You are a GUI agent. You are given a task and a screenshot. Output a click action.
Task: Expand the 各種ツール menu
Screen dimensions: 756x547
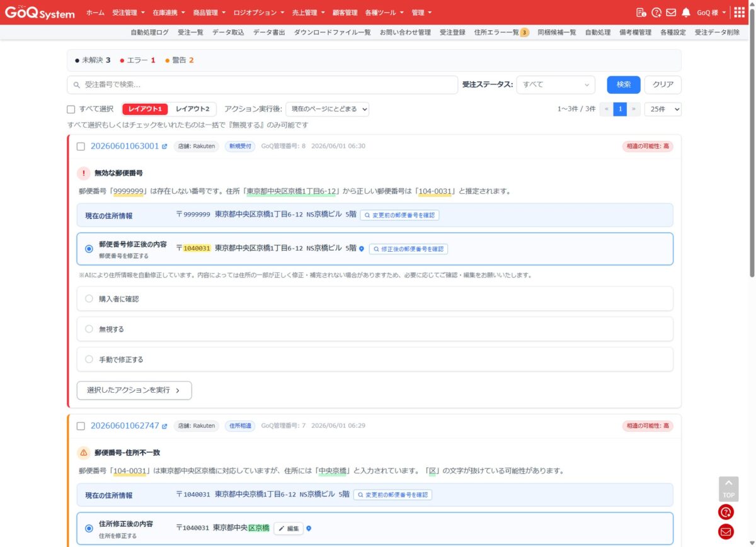384,13
